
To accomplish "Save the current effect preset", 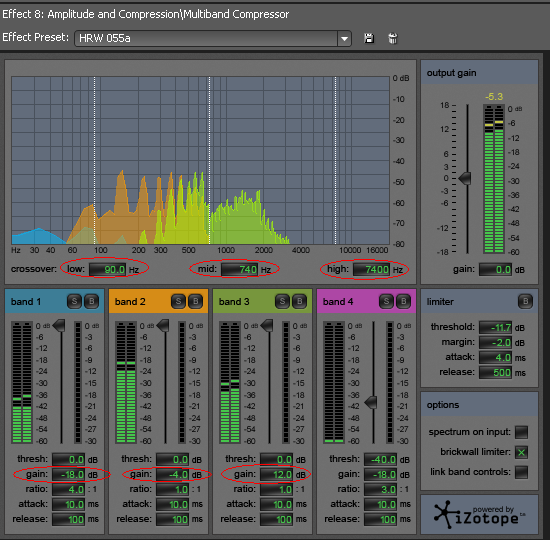I will pyautogui.click(x=369, y=38).
